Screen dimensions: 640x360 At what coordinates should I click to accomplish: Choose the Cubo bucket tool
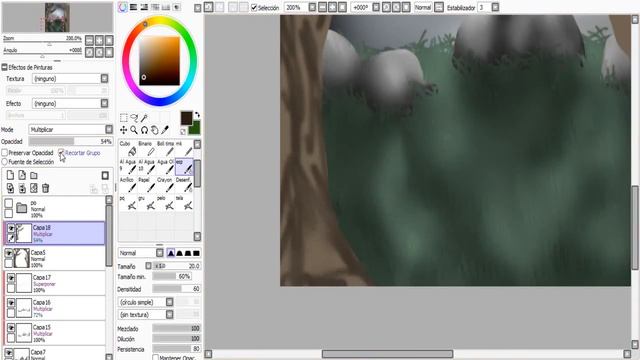point(128,149)
